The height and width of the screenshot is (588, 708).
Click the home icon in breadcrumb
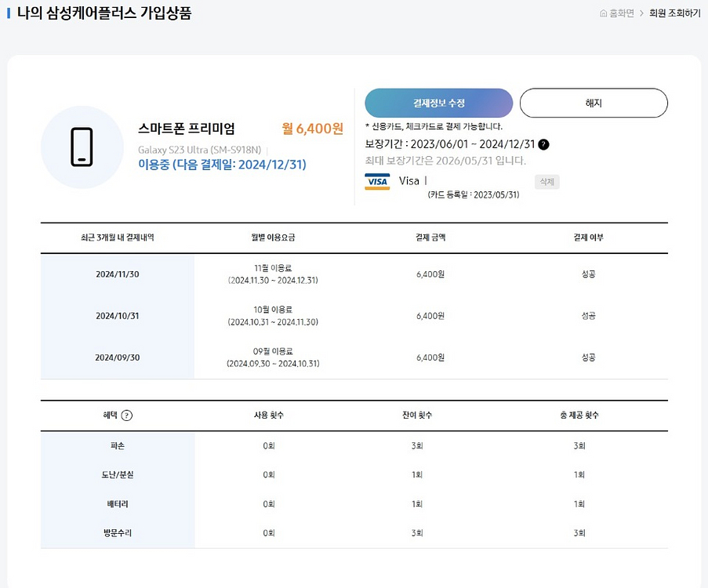point(603,13)
